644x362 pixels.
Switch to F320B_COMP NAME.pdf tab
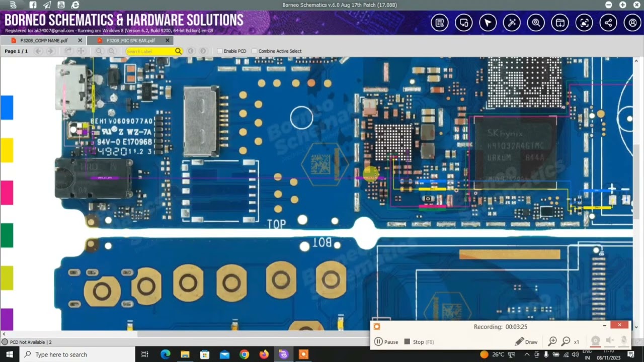click(x=44, y=40)
